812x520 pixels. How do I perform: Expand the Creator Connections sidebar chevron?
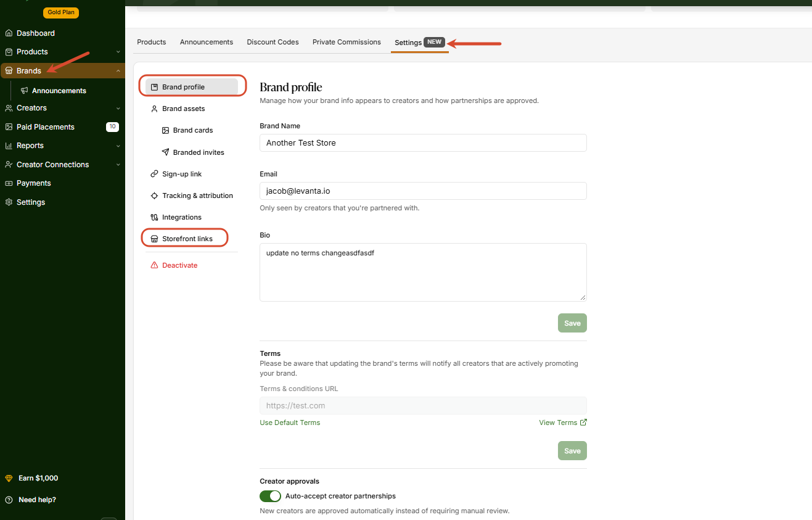118,165
